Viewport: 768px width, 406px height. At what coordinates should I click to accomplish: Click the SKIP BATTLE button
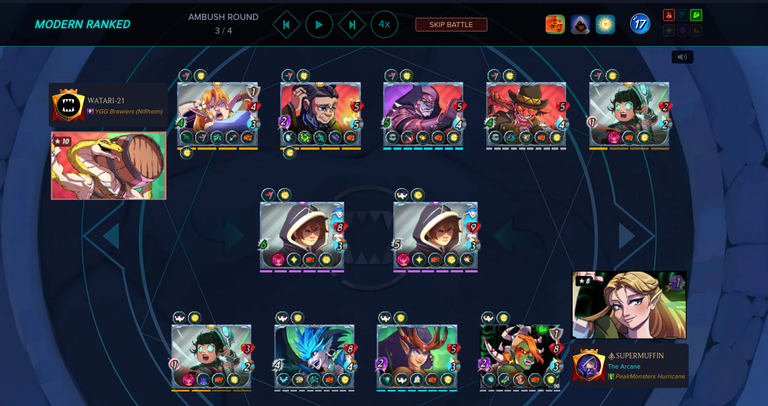(451, 24)
